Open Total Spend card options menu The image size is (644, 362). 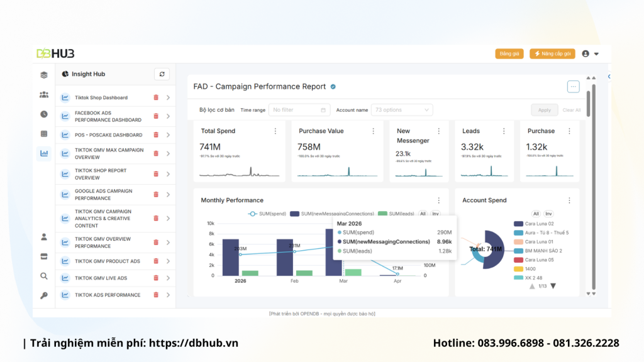tap(275, 131)
